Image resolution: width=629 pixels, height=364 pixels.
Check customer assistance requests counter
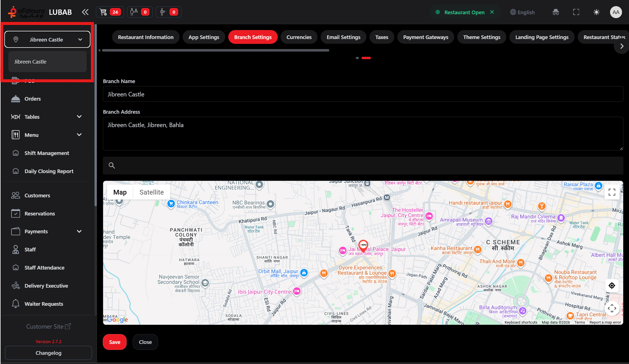pos(139,12)
